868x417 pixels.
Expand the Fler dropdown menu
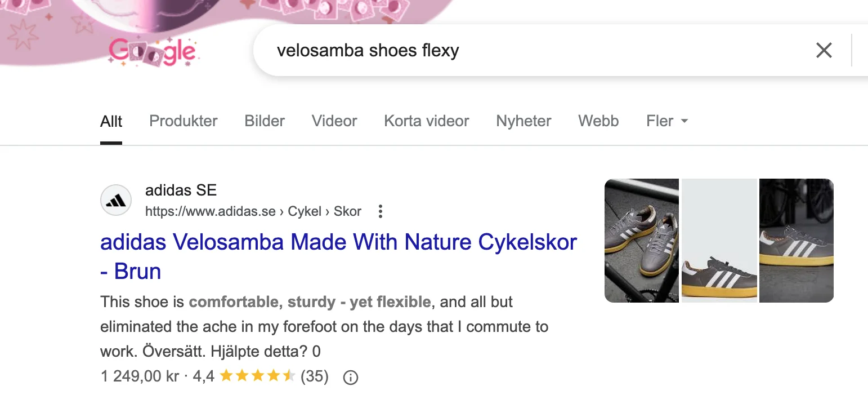pyautogui.click(x=667, y=121)
